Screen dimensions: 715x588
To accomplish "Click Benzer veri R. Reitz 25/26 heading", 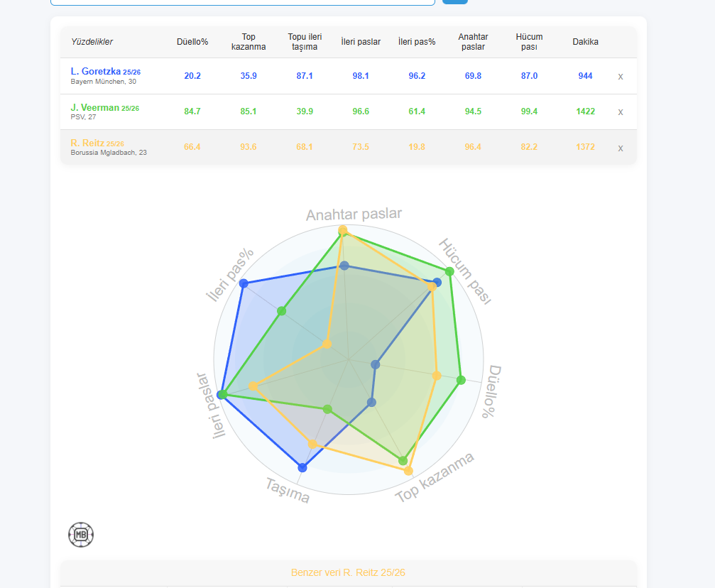I will [x=348, y=572].
